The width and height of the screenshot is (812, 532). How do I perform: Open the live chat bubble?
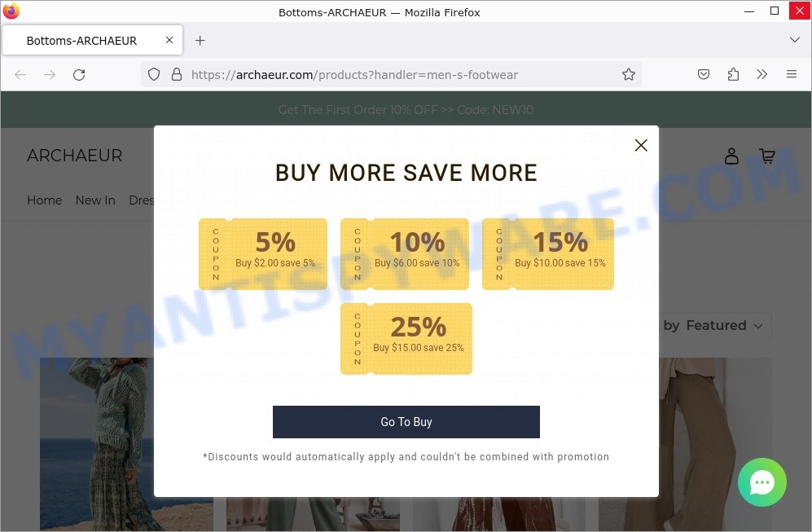point(762,482)
